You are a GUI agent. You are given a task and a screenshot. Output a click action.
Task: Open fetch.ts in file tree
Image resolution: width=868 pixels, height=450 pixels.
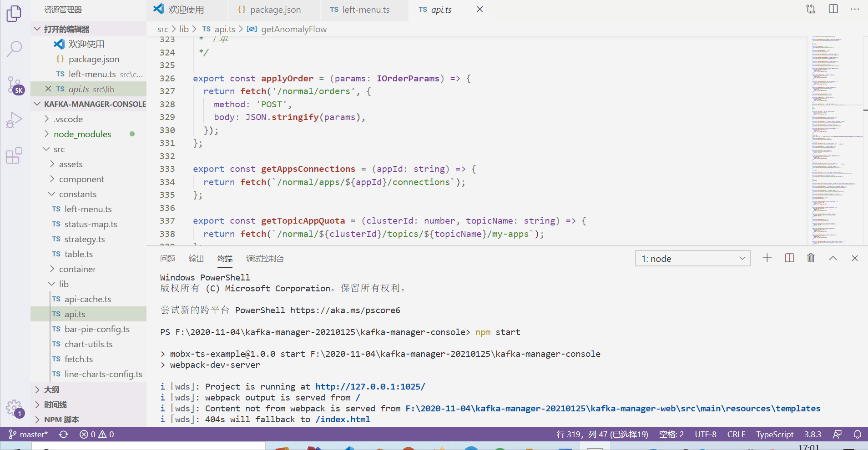point(89,359)
